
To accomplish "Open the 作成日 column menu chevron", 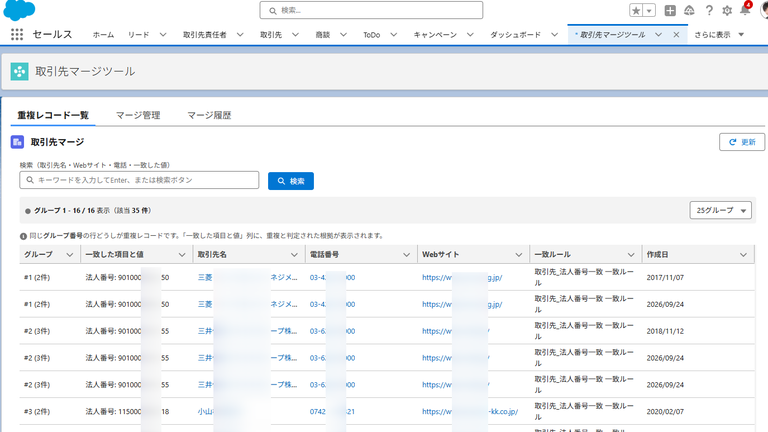I will [x=743, y=255].
